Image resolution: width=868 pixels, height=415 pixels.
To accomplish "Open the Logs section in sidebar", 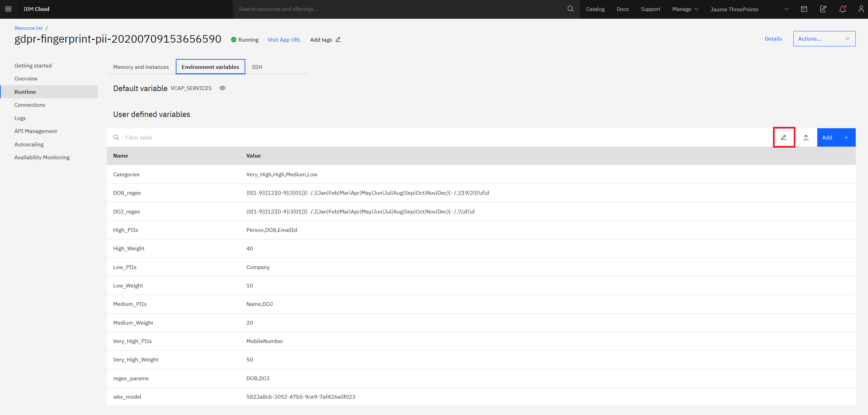I will [20, 118].
